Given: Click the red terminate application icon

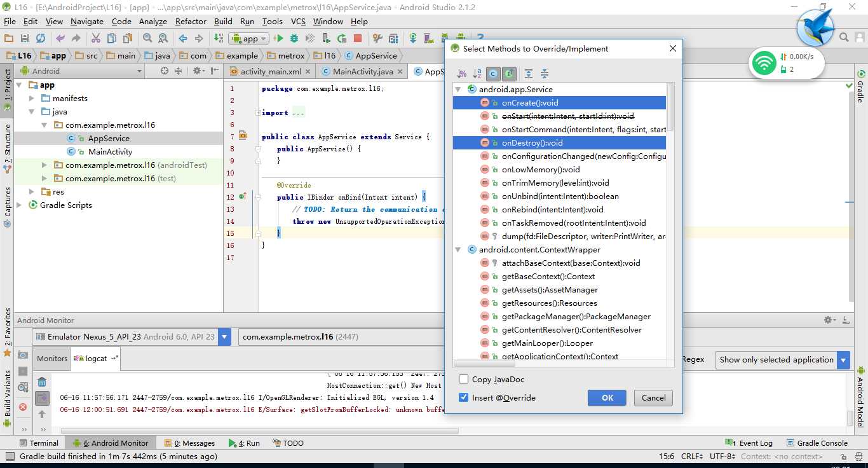Looking at the screenshot, I should coord(23,406).
